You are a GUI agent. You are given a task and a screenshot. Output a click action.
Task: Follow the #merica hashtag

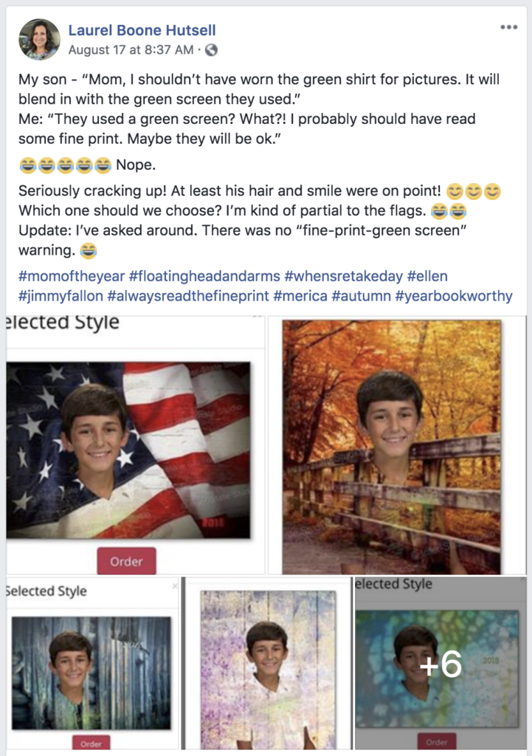(300, 295)
